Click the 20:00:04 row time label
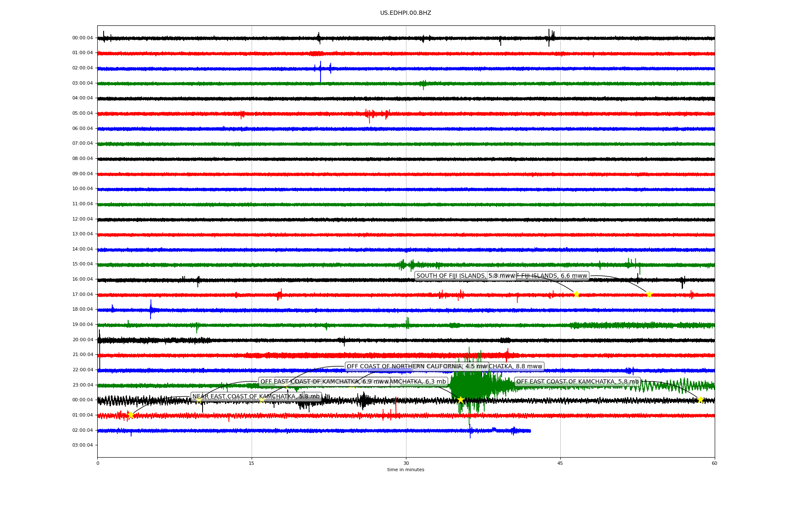Screen dimensions: 812x508 [82, 340]
